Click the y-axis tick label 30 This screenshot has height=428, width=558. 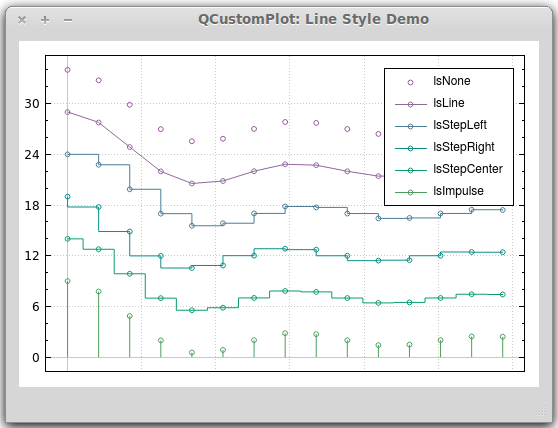(32, 104)
